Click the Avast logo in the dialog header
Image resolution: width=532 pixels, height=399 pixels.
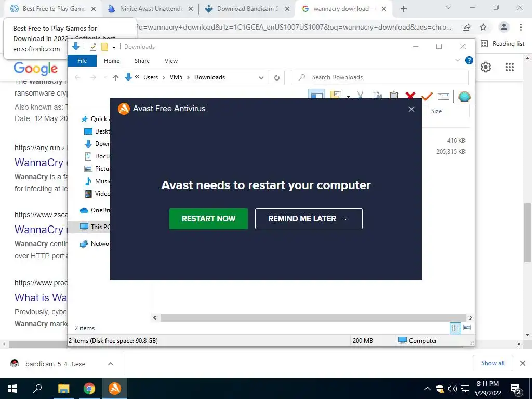click(x=124, y=109)
